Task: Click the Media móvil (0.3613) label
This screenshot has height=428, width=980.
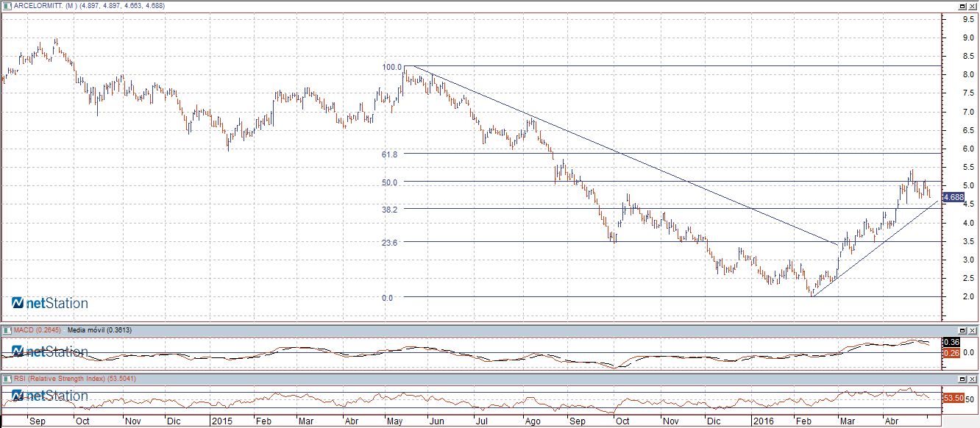Action: [99, 330]
